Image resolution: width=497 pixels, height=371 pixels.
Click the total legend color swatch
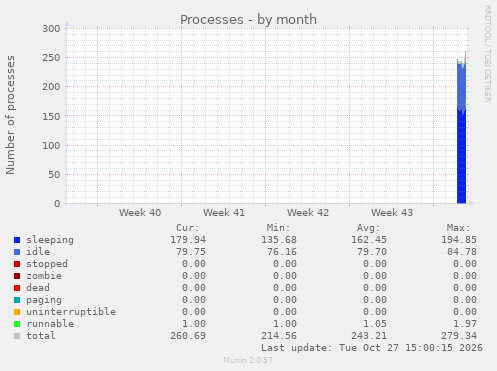[x=17, y=336]
